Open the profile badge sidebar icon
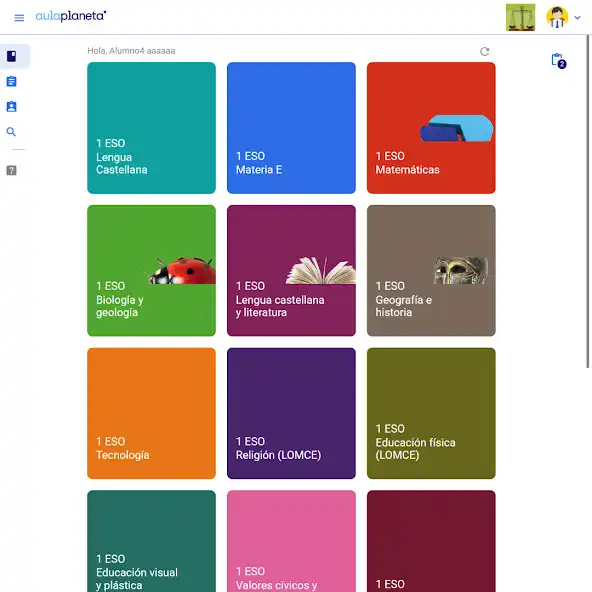Screen dimensions: 592x592 (12, 106)
